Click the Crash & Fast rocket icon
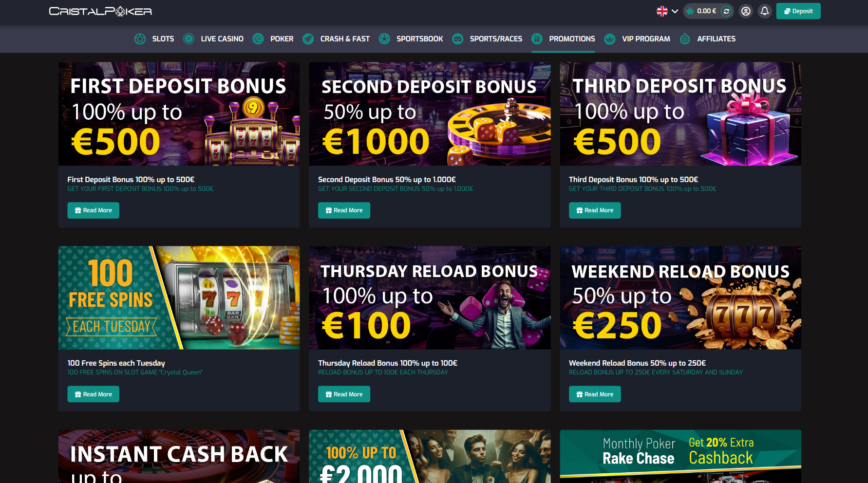868x483 pixels. (308, 39)
